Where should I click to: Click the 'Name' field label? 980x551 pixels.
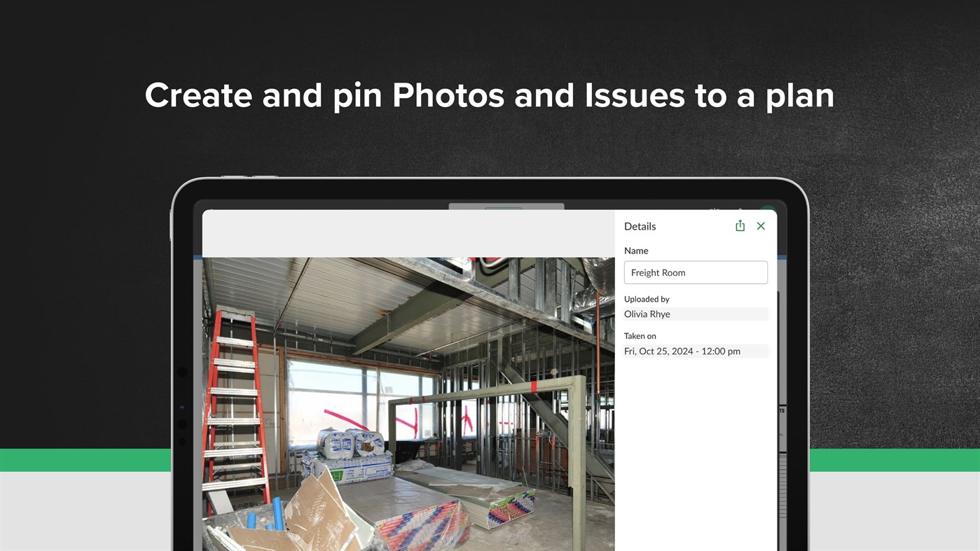click(636, 251)
